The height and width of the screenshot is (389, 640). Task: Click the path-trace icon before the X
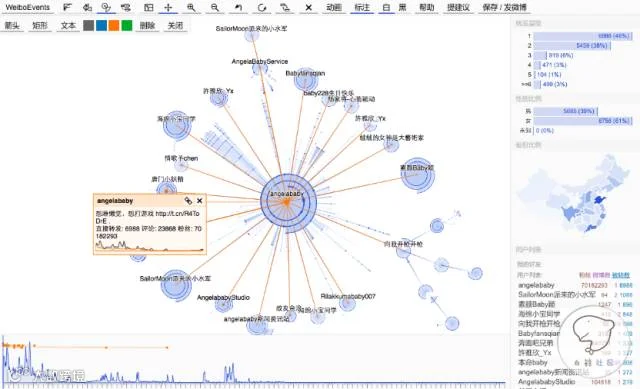(x=285, y=7)
